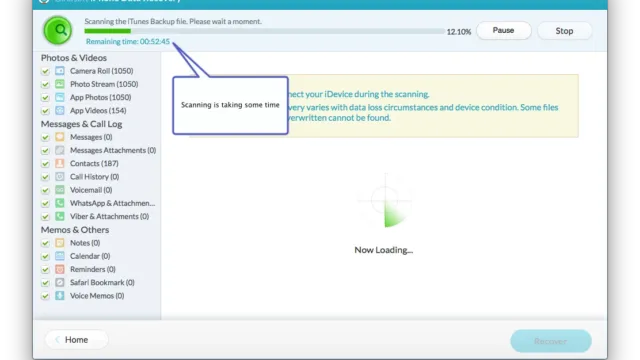This screenshot has width=640, height=360.
Task: Select the Photo Stream (1050) label
Action: point(104,84)
